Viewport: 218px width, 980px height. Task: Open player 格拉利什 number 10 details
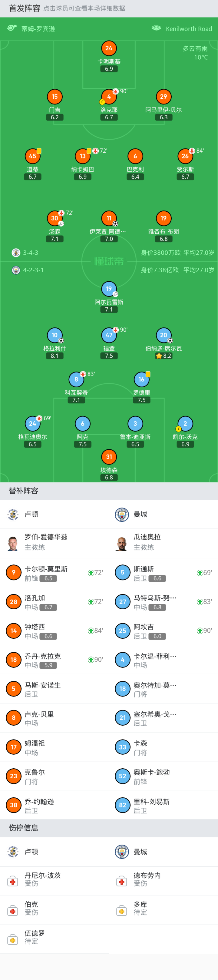pos(54,335)
